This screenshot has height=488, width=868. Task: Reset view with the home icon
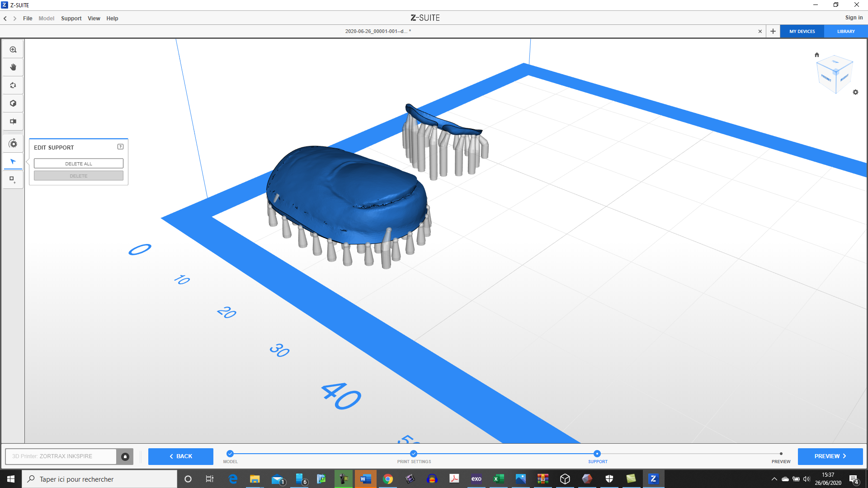click(x=817, y=55)
